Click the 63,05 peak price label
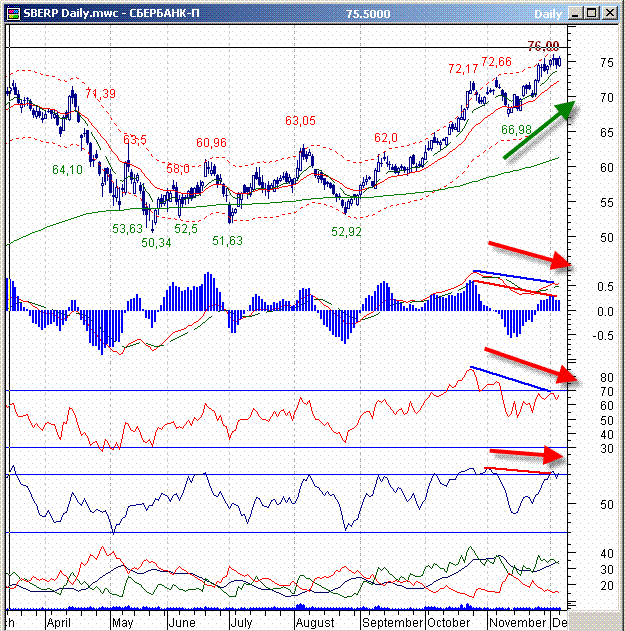The width and height of the screenshot is (625, 631). click(x=300, y=120)
